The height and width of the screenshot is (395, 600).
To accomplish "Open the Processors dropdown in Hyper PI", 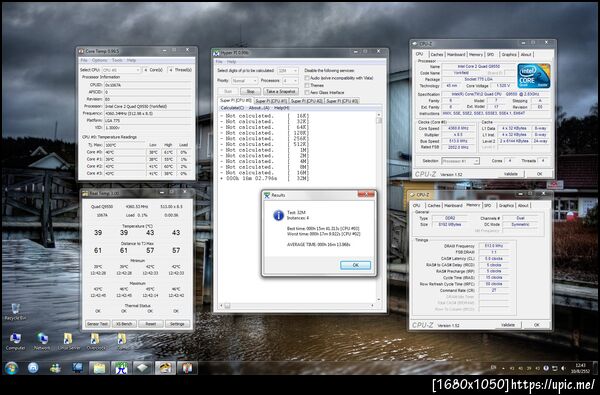I will coord(290,81).
